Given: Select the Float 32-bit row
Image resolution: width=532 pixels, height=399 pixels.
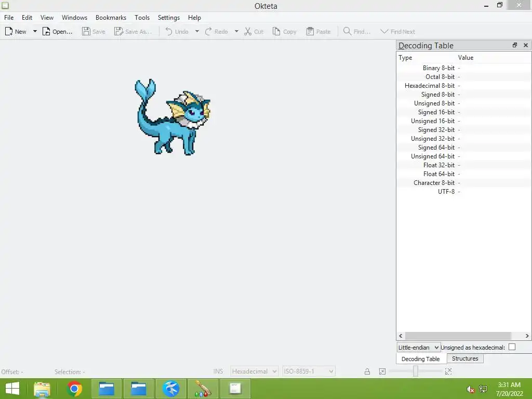Looking at the screenshot, I should 464,165.
